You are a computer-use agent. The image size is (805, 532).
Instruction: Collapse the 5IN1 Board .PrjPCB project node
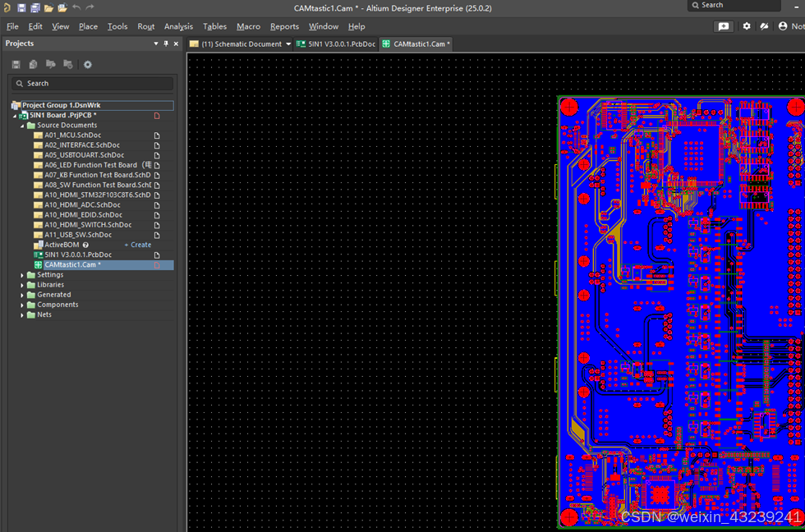click(x=15, y=116)
